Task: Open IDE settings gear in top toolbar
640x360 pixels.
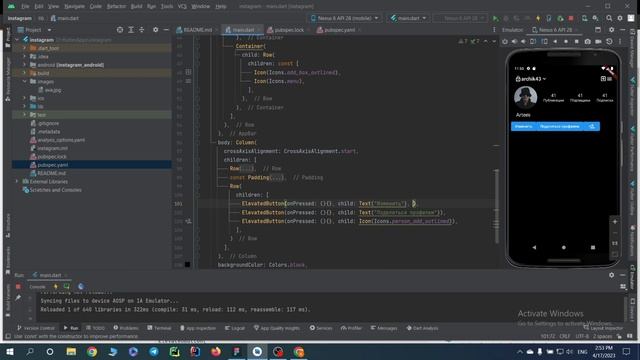Action: coord(620,18)
